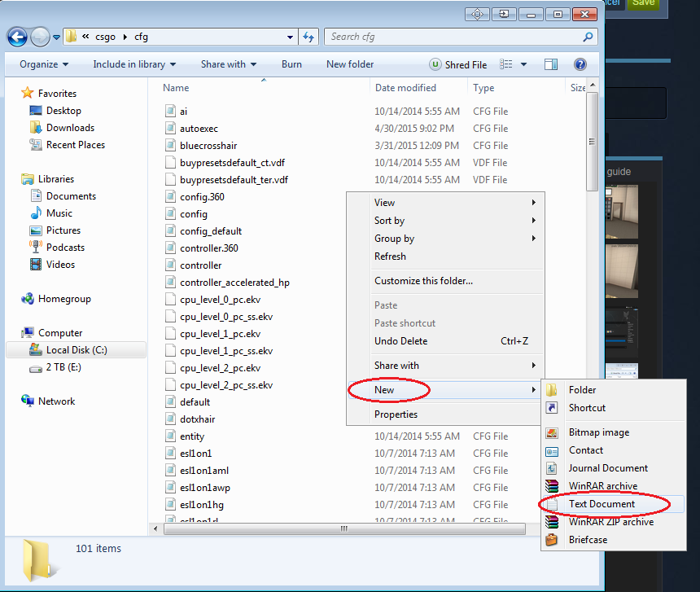700x592 pixels.
Task: Sort by Date modified column header
Action: coord(405,88)
